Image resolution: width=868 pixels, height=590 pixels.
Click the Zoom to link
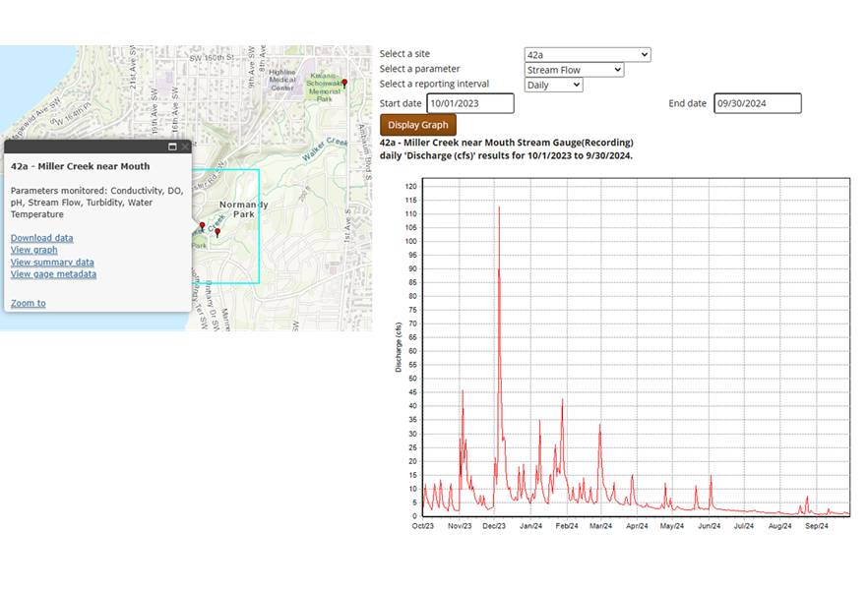pos(28,303)
